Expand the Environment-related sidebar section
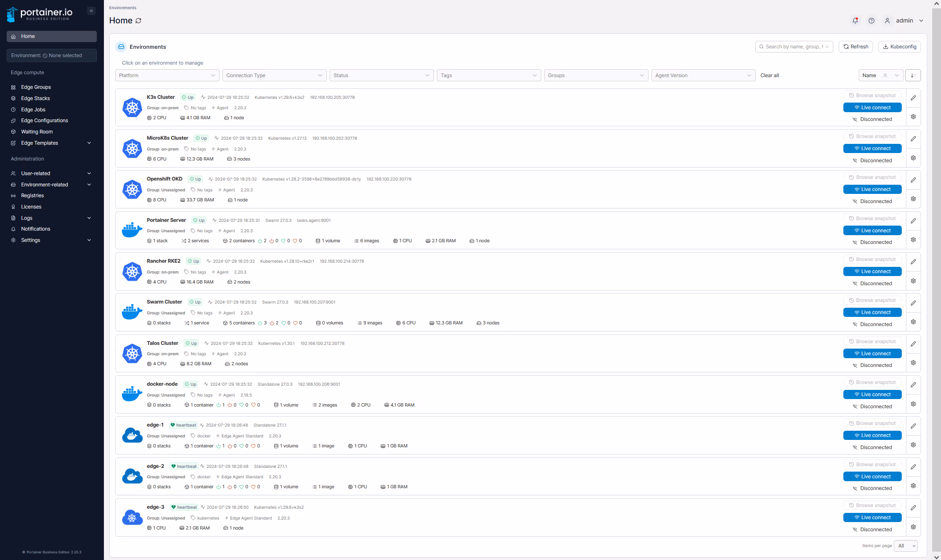 (x=51, y=185)
